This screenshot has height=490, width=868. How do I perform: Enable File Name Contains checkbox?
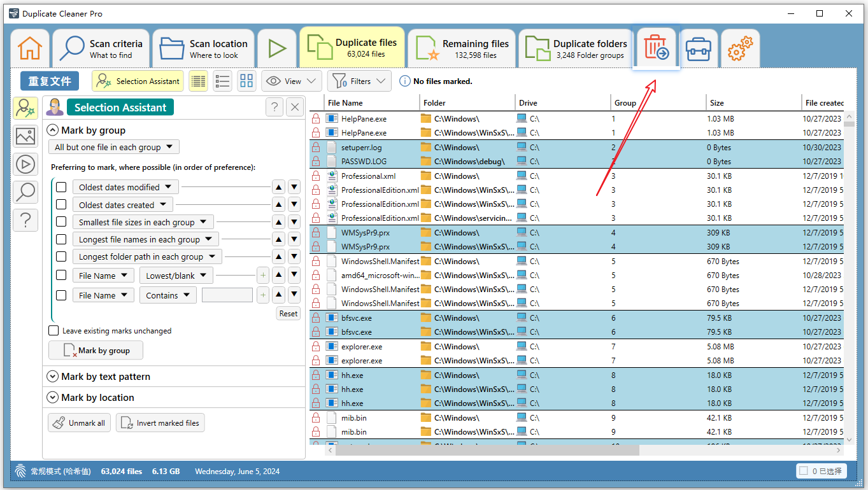pos(61,295)
